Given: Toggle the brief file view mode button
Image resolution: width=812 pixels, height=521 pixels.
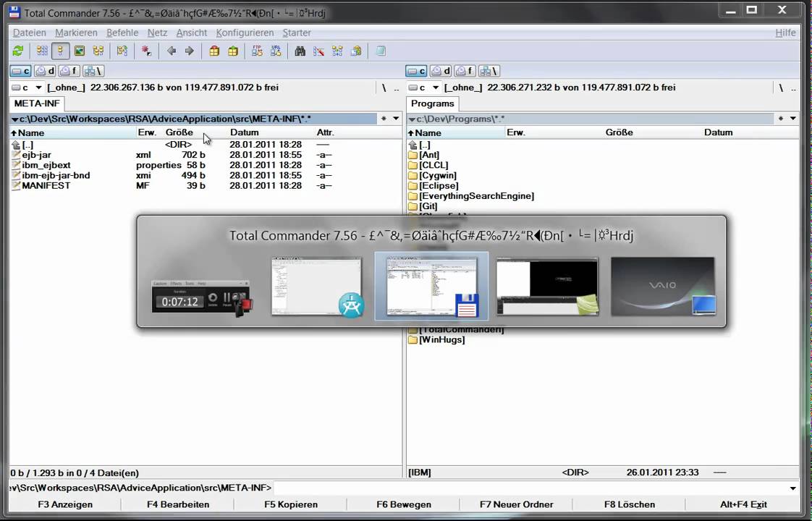Looking at the screenshot, I should (42, 51).
